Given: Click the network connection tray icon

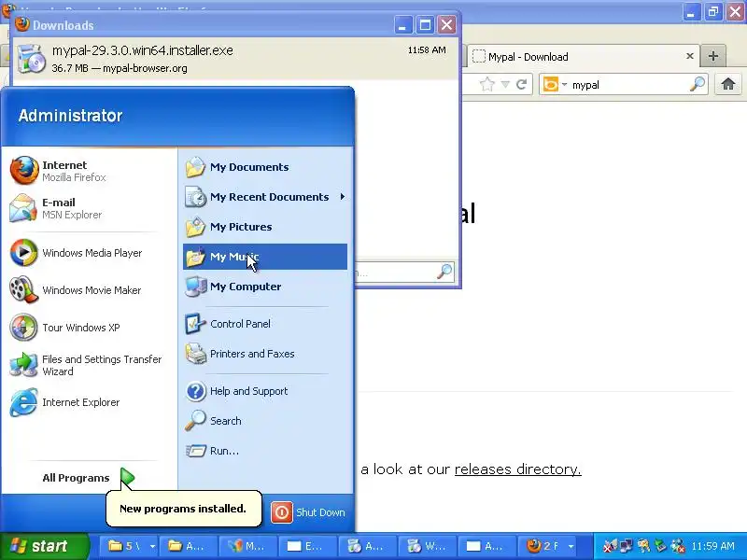Looking at the screenshot, I should (x=626, y=546).
